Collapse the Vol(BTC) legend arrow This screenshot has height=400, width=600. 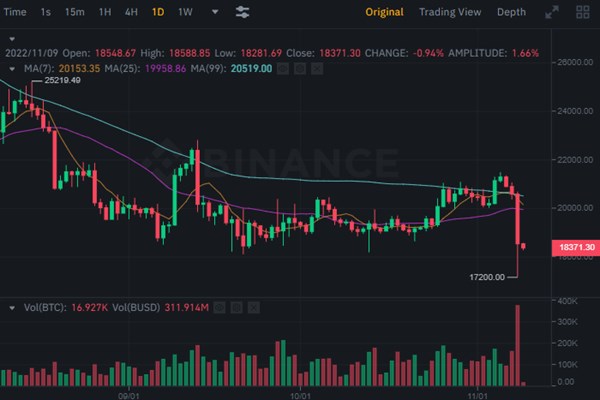point(12,307)
